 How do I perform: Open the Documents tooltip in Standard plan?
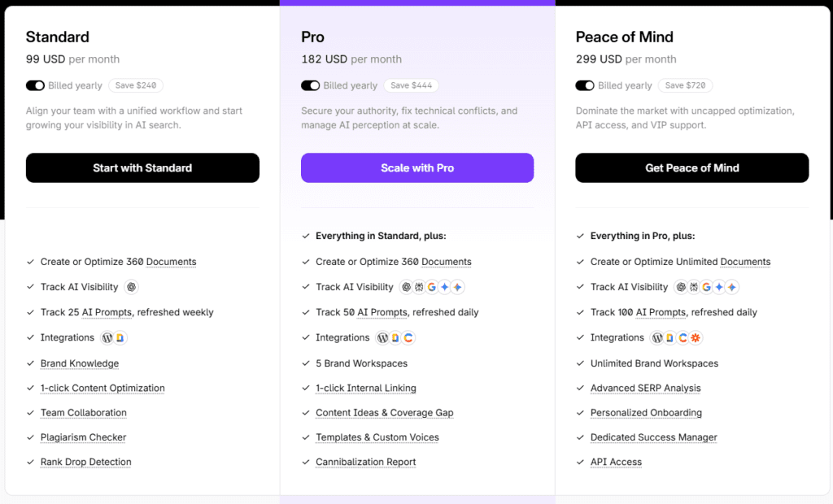point(172,262)
